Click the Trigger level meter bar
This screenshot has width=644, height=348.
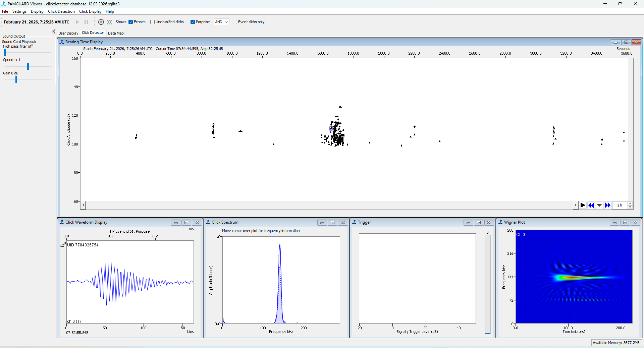tap(488, 284)
